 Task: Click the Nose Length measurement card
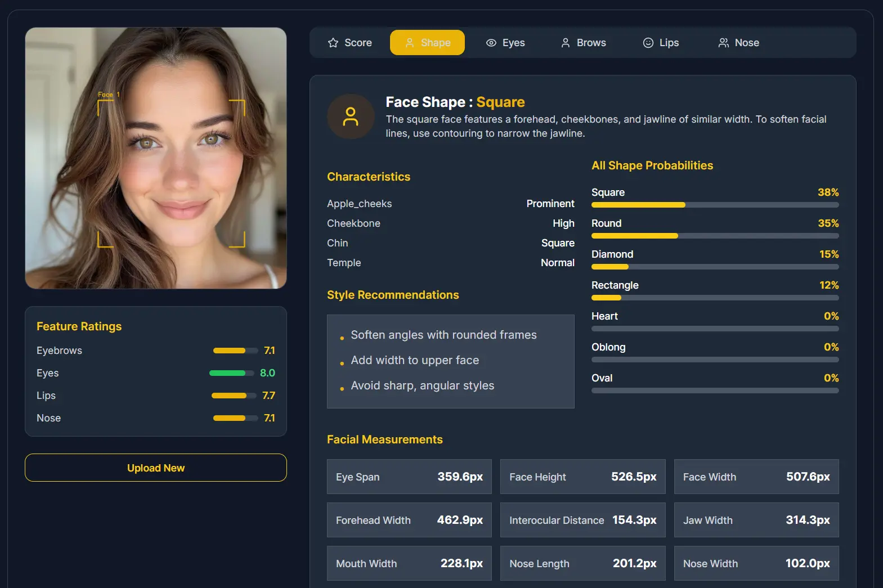(582, 563)
